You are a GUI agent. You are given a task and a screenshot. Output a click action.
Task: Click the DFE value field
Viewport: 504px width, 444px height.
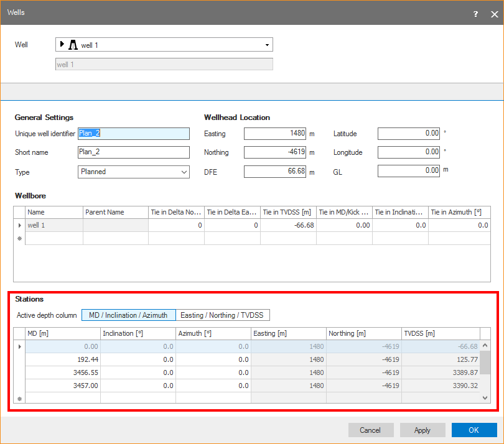click(274, 172)
